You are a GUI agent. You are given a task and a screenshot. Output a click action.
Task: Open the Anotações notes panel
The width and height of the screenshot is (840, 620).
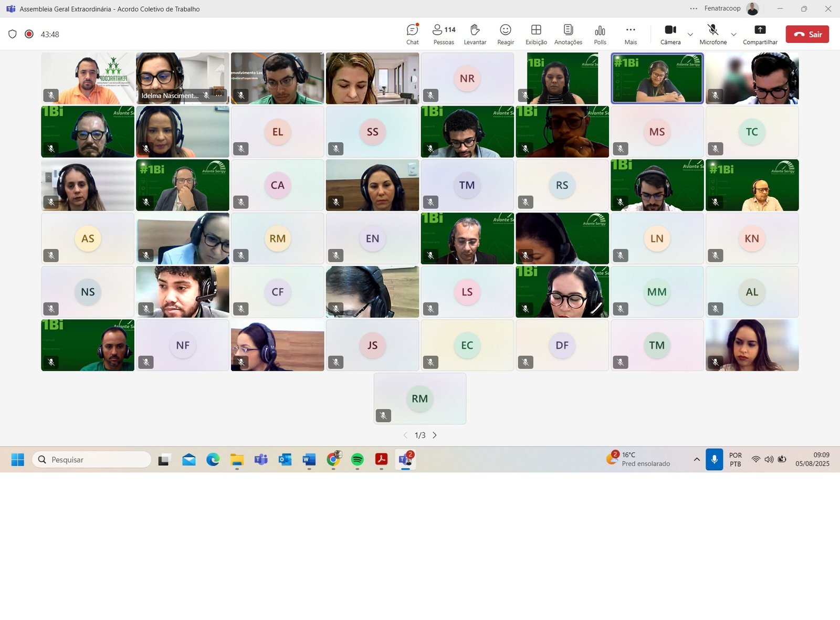[x=568, y=34]
